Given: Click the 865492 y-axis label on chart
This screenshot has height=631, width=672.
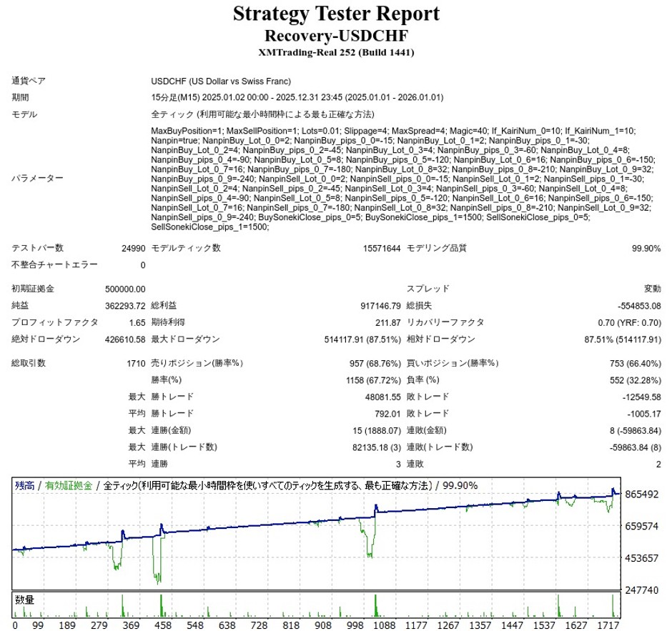Looking at the screenshot, I should (641, 495).
